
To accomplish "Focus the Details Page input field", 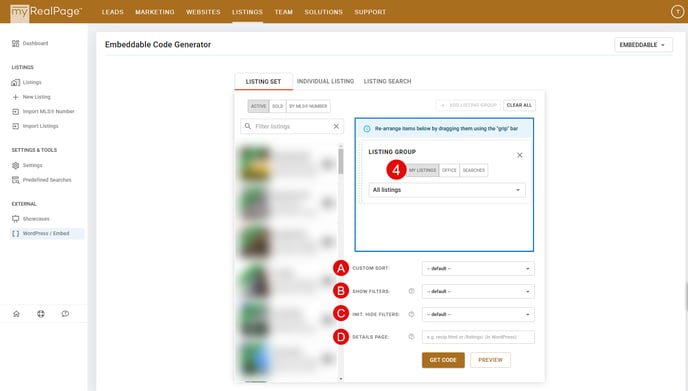I will [478, 337].
